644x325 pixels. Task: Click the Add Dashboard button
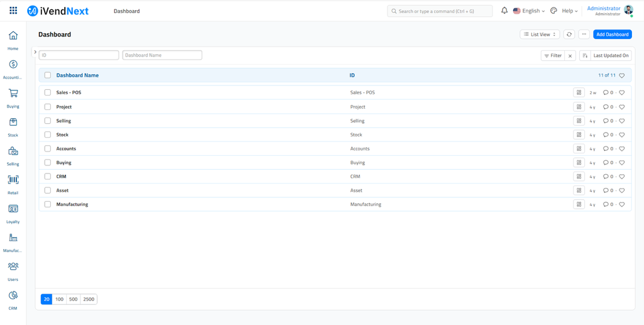(x=612, y=35)
